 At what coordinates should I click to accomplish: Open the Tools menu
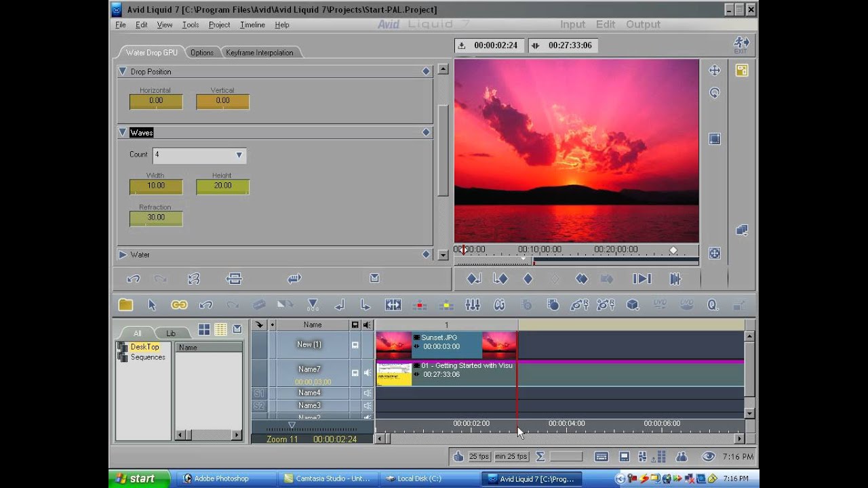click(x=191, y=24)
